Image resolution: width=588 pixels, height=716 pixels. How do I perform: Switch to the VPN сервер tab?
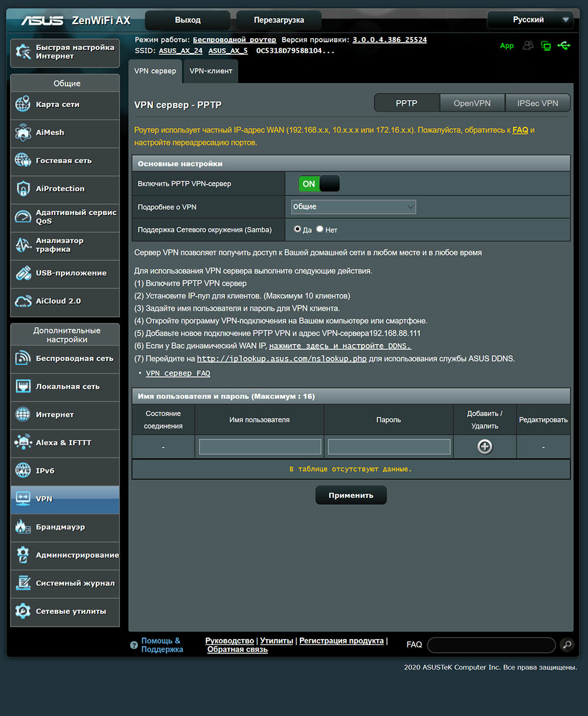[155, 71]
